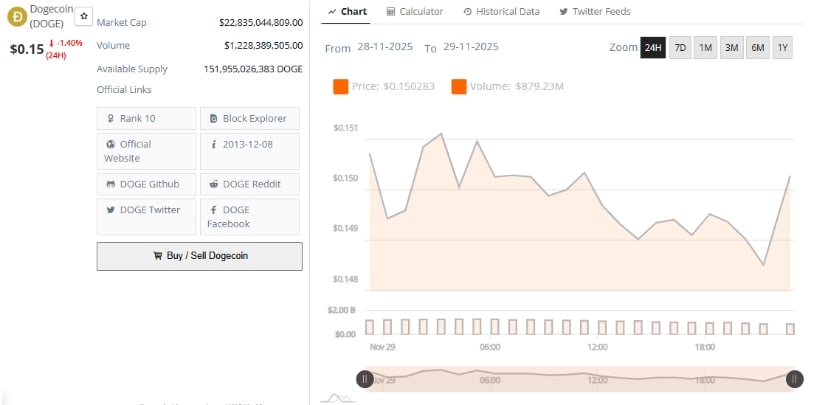The width and height of the screenshot is (825, 405).
Task: Select the 7D zoom range
Action: click(680, 48)
